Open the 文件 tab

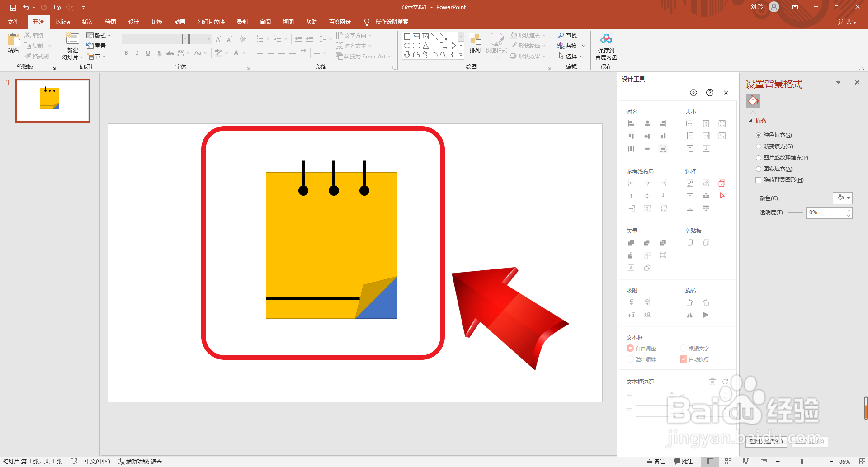pos(13,22)
